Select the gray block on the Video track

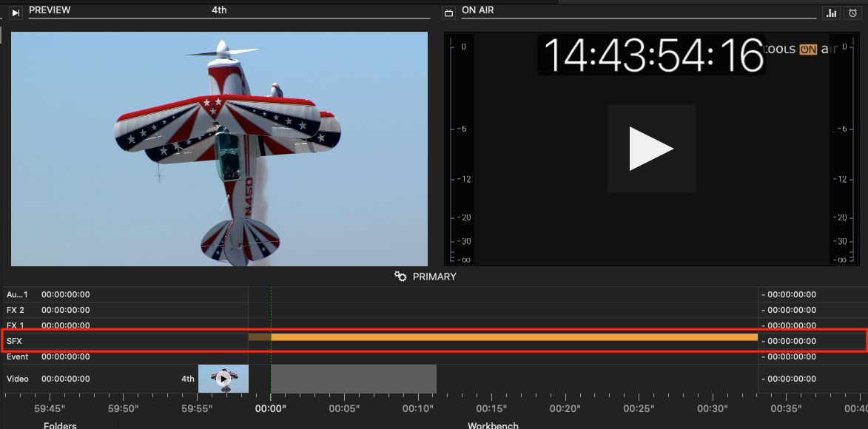coord(353,379)
